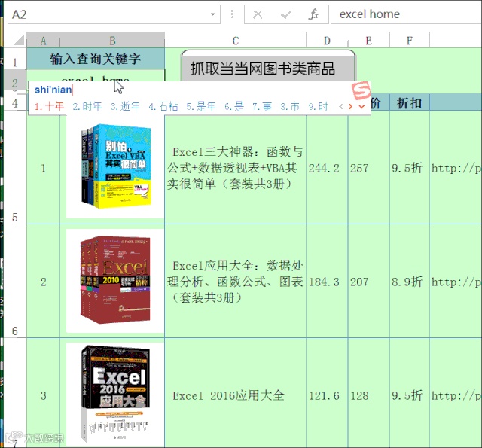The image size is (482, 448).
Task: Click the Name Box showing A2
Action: 114,14
